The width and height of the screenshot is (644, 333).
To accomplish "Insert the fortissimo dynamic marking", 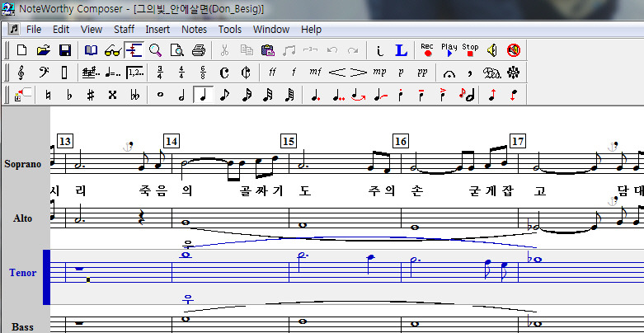I will click(272, 73).
